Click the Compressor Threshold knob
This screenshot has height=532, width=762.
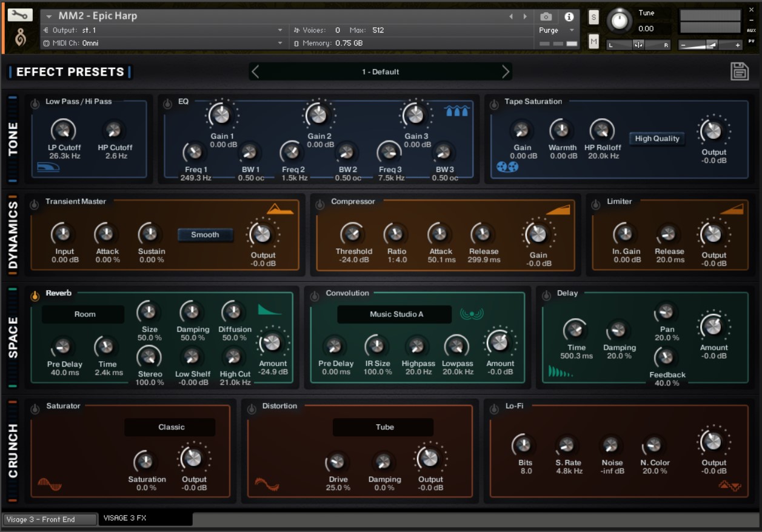point(352,233)
